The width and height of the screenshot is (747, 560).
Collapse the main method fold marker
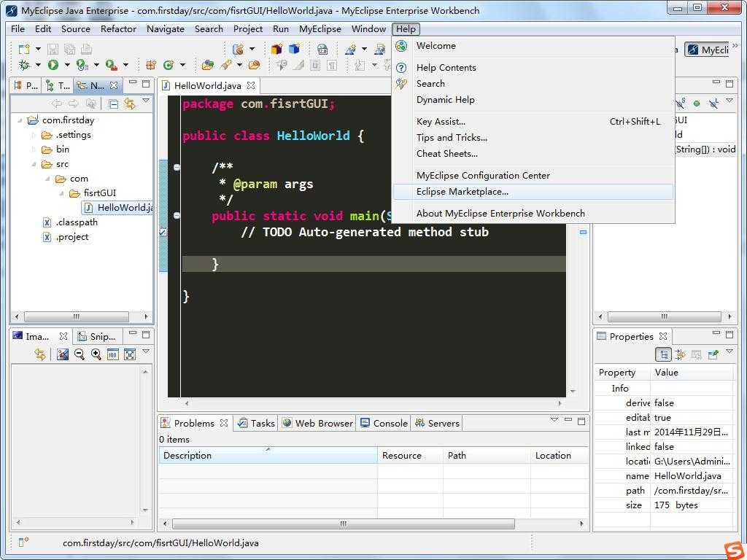[x=177, y=216]
